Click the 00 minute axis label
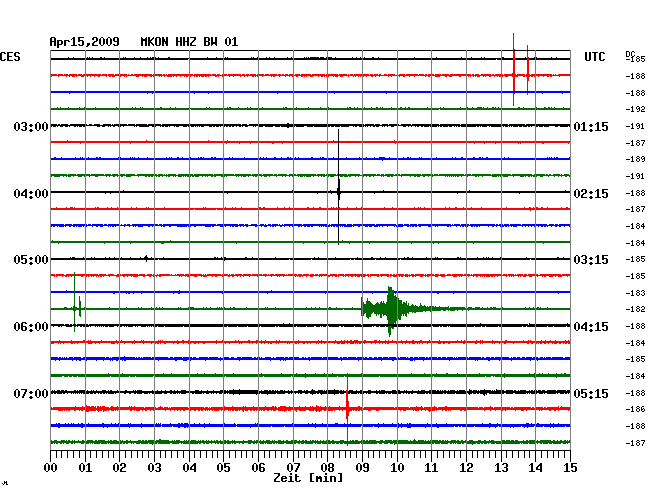The image size is (650, 494). (51, 468)
